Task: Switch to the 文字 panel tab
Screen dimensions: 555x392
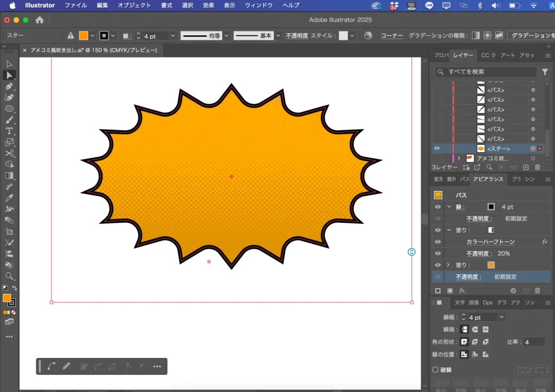Action: [460, 303]
